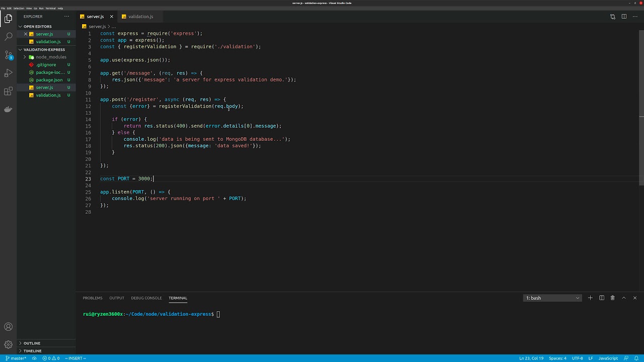Click the breadcrumb ellipsis after server.js
The width and height of the screenshot is (644, 362).
point(114,26)
